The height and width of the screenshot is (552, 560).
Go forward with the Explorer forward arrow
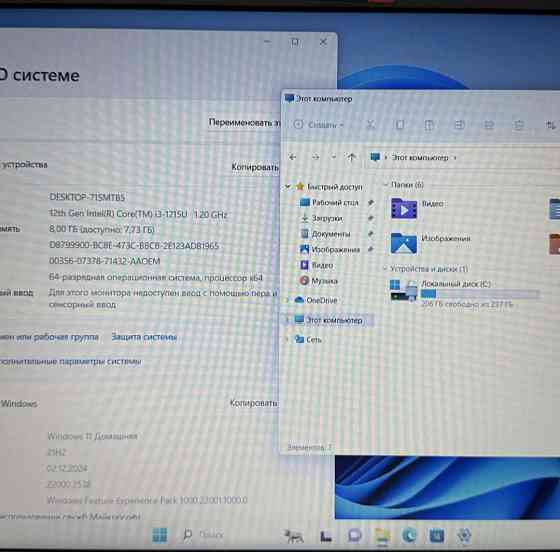(x=315, y=157)
